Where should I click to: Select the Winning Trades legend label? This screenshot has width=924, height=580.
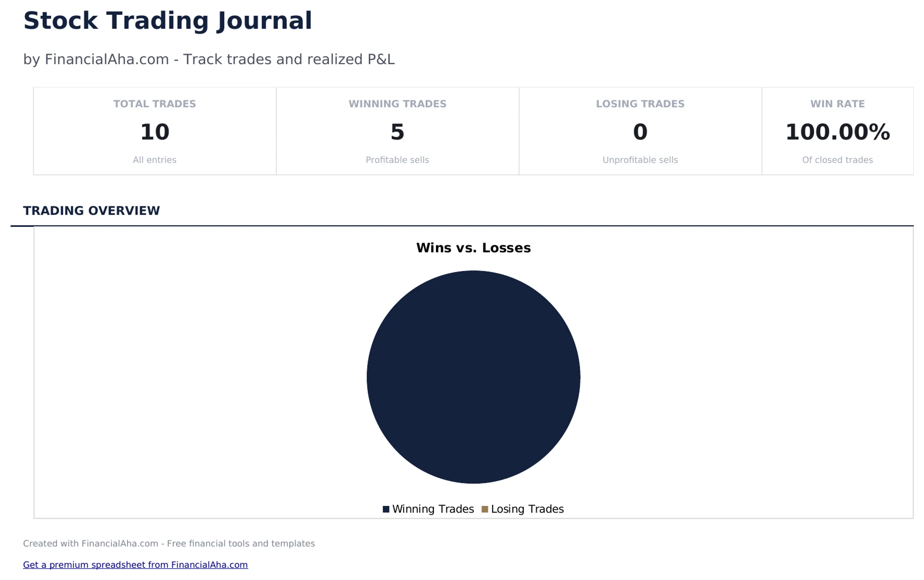click(x=433, y=509)
